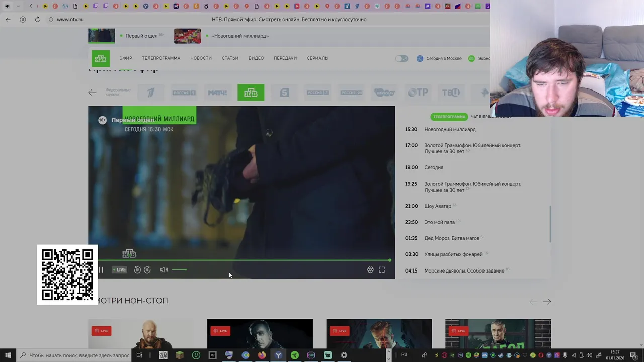
Task: Switch to the ЧАТ В ПРЯМОМ ЭФИРЕ tab
Action: [x=492, y=117]
